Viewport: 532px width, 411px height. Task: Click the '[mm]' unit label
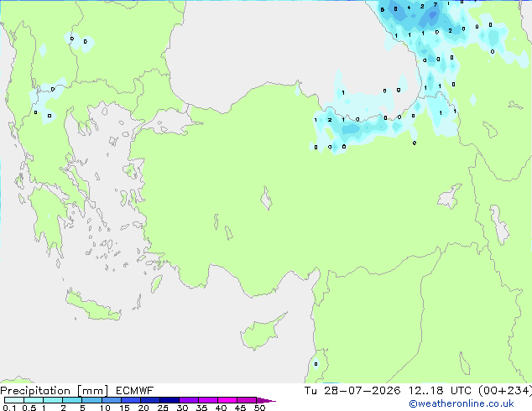[92, 391]
